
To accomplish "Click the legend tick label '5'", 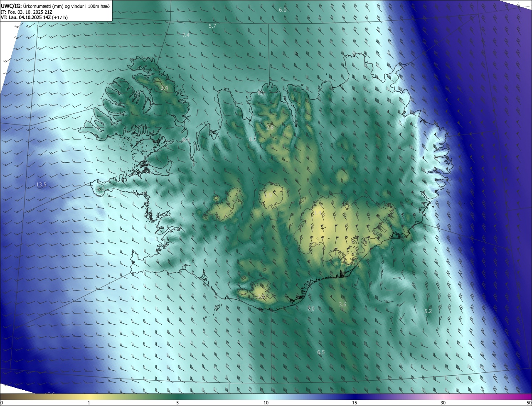I will 177,403.
